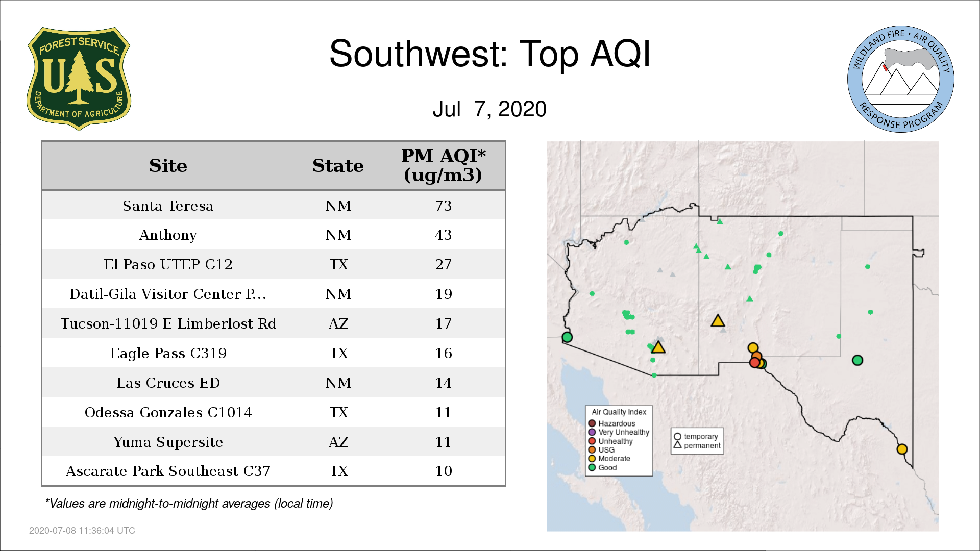Click the permanent triangle symbol in the legend
Viewport: 980px width, 551px height.
[x=677, y=445]
